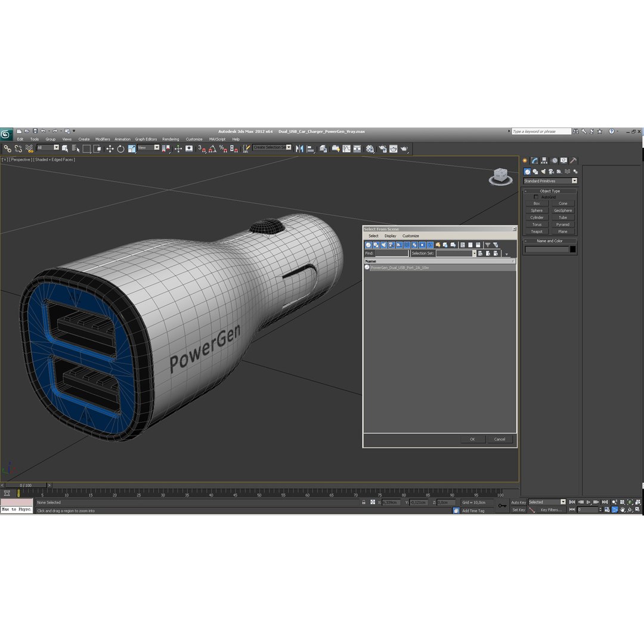The image size is (644, 644).
Task: Activate the Select and Rotate tool
Action: pos(120,148)
